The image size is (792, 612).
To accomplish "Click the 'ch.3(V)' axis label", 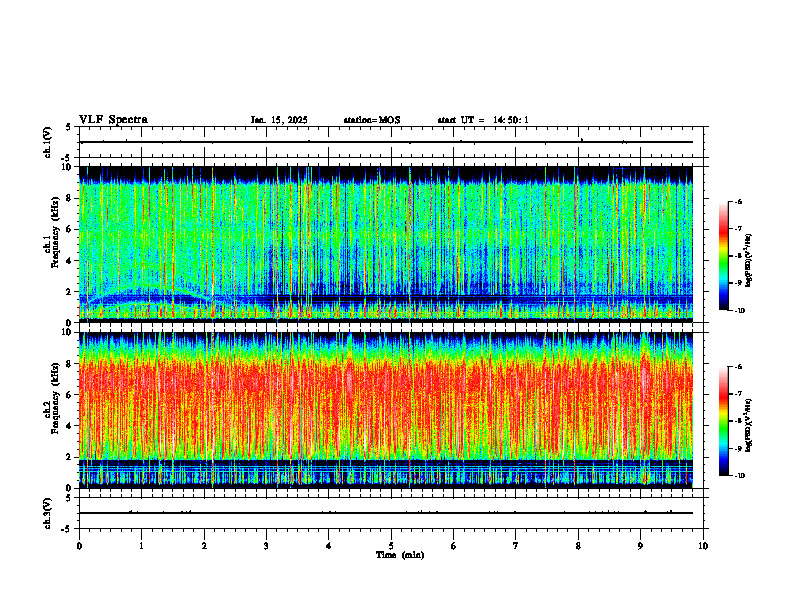I will point(48,514).
